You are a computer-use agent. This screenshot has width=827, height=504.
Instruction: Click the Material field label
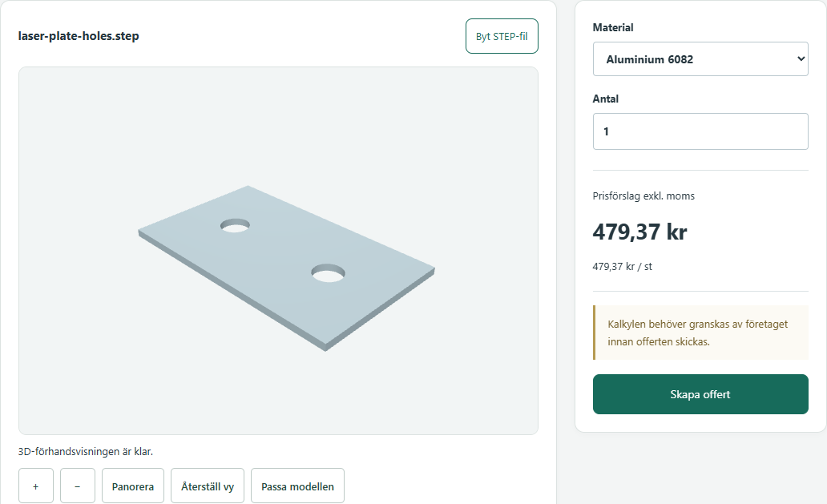pyautogui.click(x=613, y=27)
